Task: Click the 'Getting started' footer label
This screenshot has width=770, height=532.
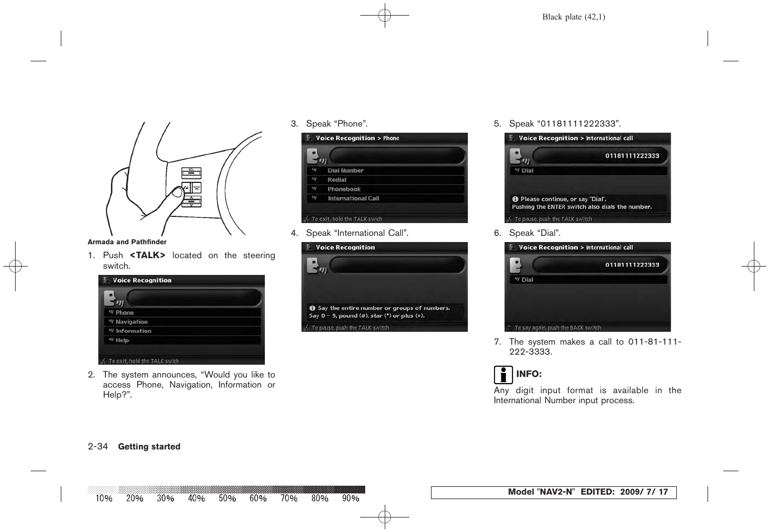Action: pos(149,447)
